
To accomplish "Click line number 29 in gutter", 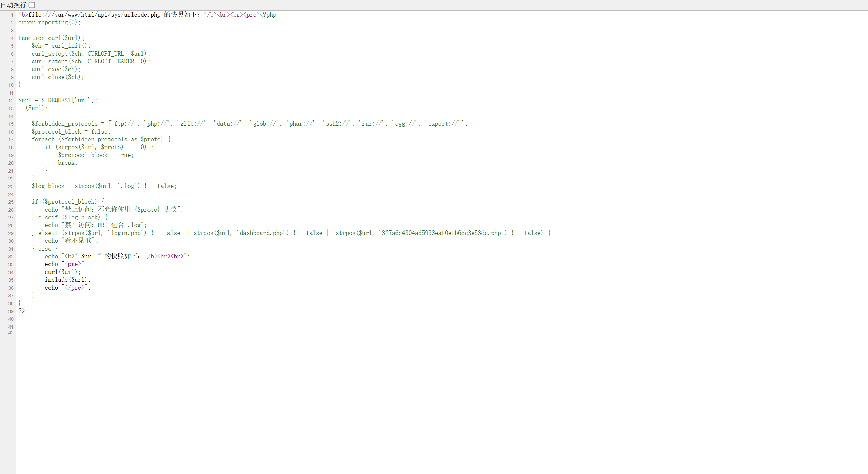I will [11, 233].
